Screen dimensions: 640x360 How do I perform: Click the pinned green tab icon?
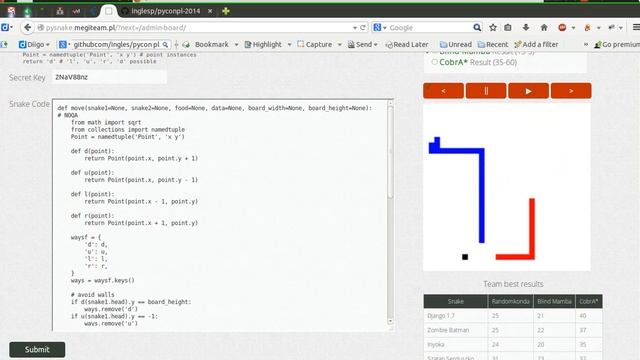[x=28, y=11]
